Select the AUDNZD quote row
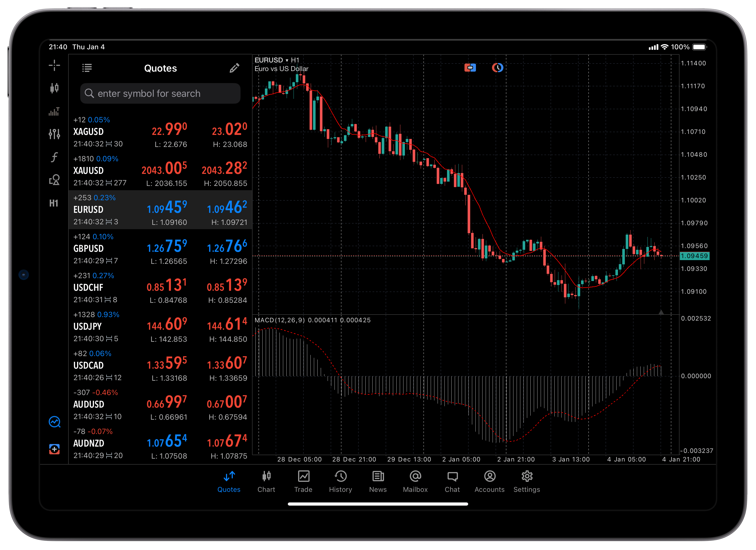The image size is (756, 550). 160,444
